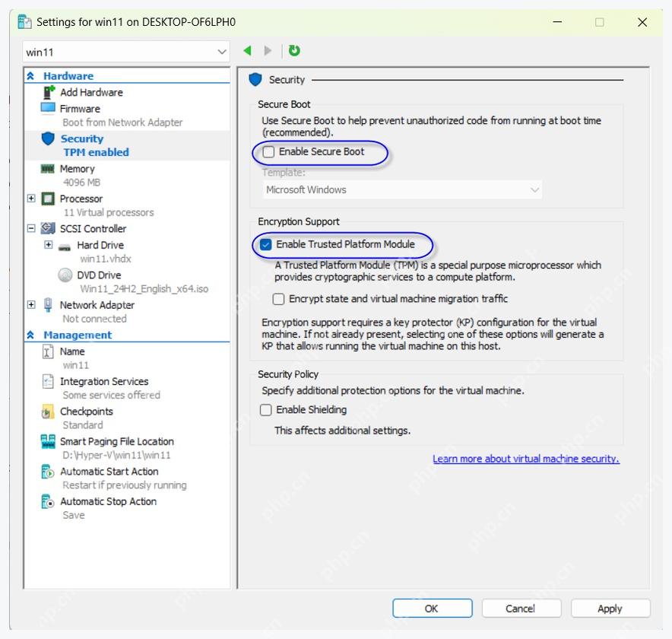This screenshot has height=639, width=672.
Task: Click the Integration Services icon
Action: [48, 381]
